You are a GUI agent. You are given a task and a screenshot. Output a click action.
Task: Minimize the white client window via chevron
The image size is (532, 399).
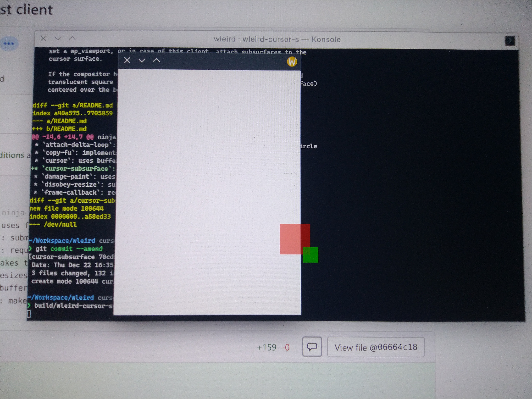click(142, 60)
